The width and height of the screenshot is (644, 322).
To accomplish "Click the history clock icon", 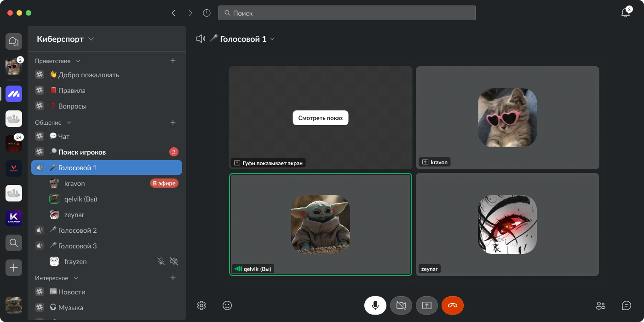I will tap(207, 13).
